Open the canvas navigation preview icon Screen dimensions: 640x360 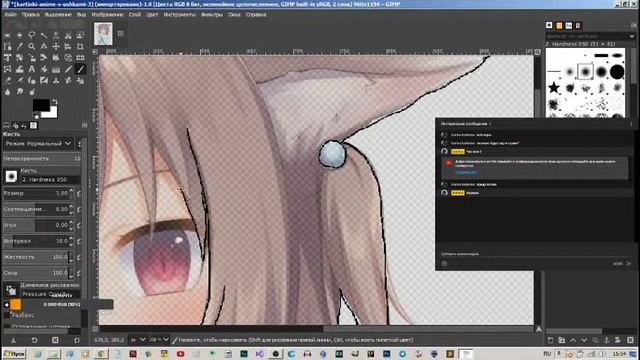538,329
